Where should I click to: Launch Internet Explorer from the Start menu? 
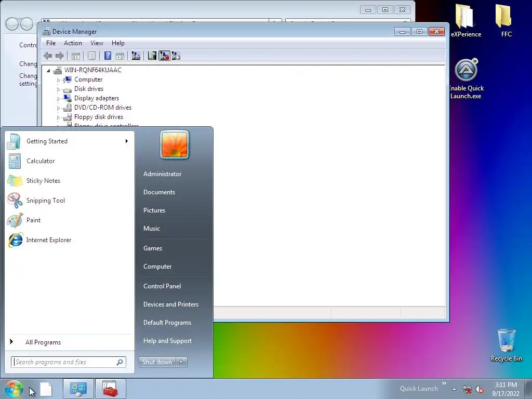pyautogui.click(x=70, y=240)
